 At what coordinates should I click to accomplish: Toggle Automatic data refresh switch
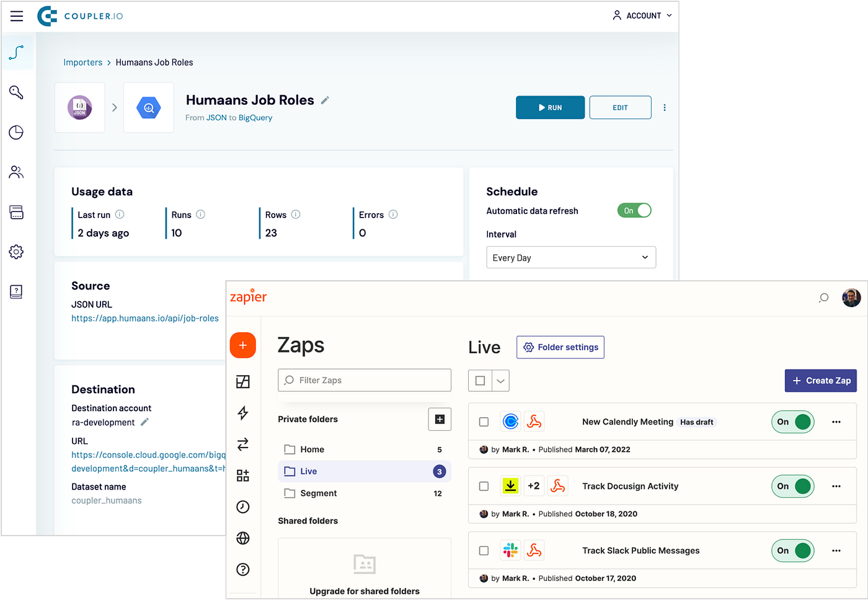634,211
